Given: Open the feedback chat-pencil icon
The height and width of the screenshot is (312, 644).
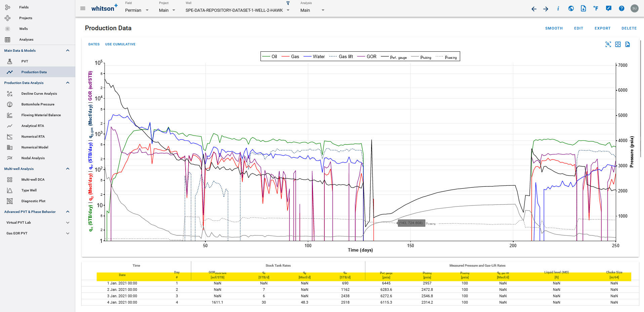Looking at the screenshot, I should tap(609, 8).
